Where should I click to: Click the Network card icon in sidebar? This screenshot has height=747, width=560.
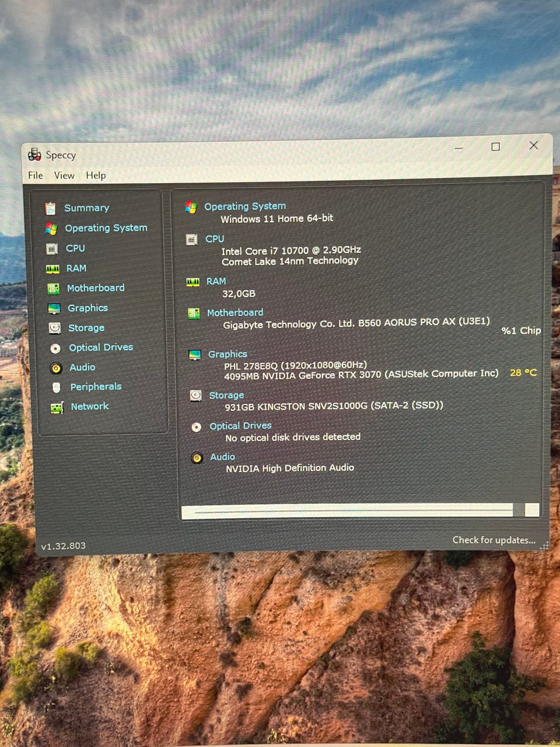[57, 407]
